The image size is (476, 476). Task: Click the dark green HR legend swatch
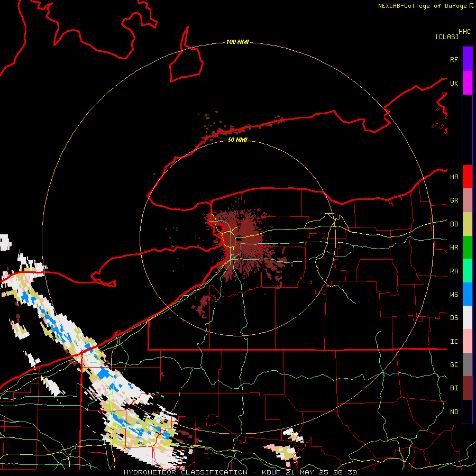click(467, 248)
